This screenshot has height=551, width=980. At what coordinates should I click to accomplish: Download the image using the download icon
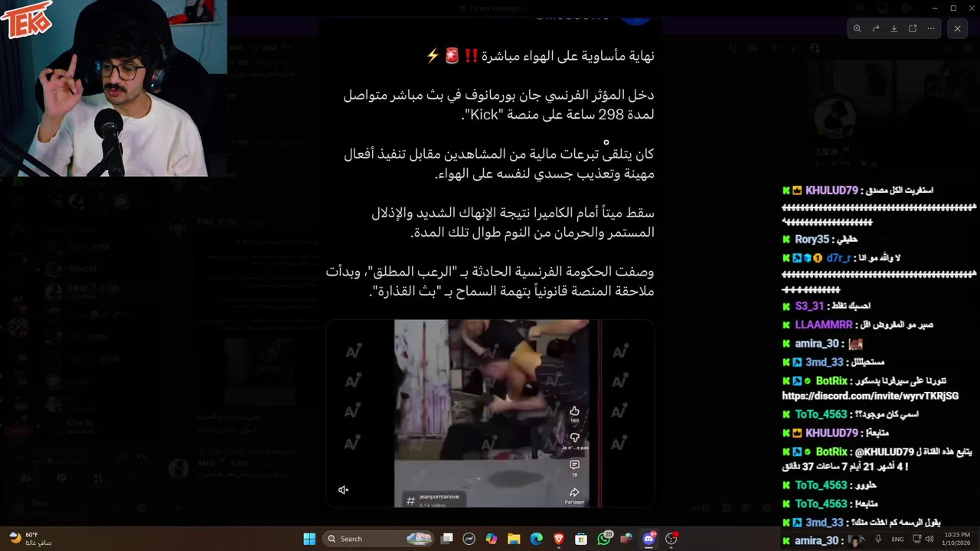(x=894, y=28)
